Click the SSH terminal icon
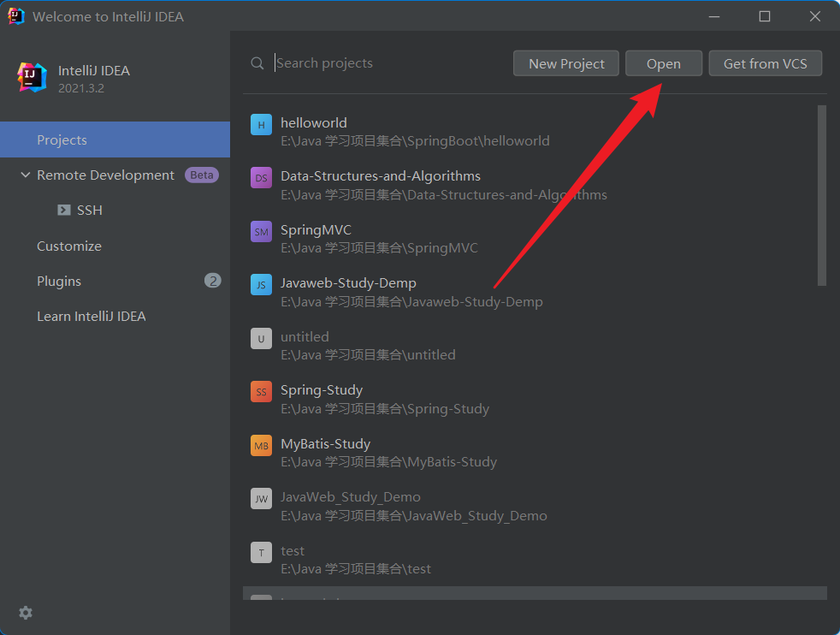 pyautogui.click(x=64, y=210)
